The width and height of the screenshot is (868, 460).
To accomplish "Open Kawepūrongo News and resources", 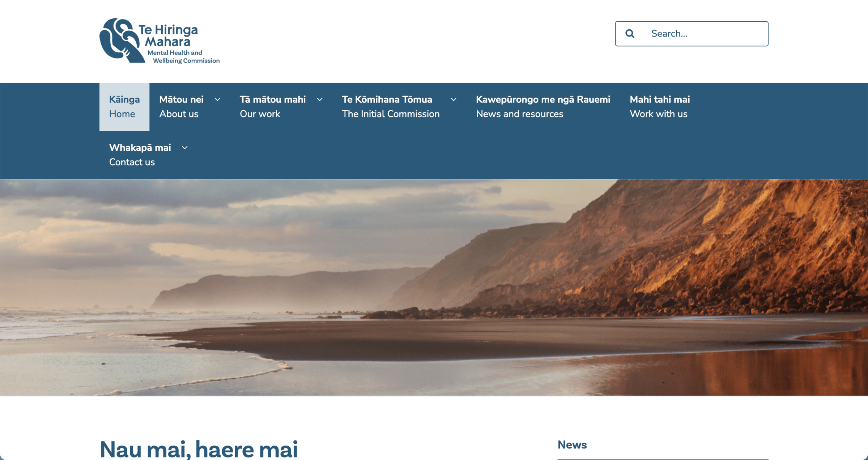I will tap(542, 107).
